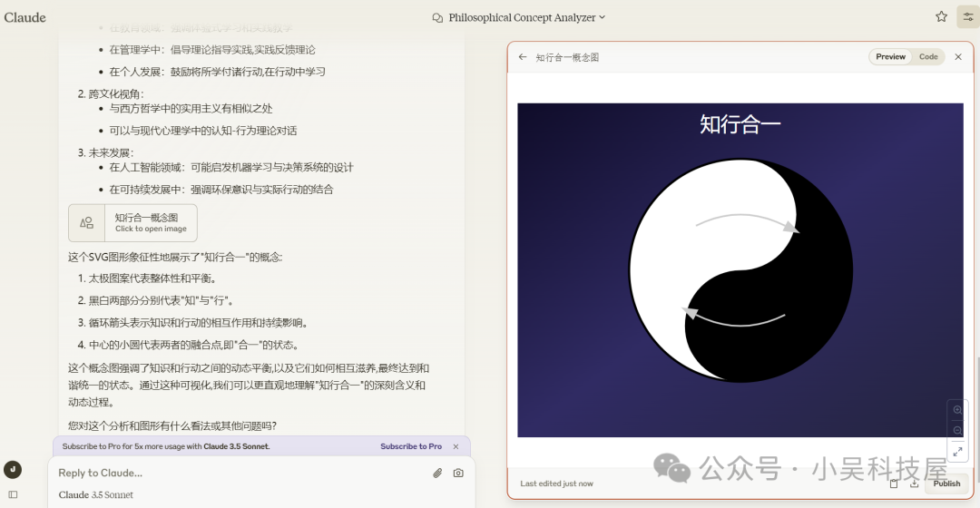The height and width of the screenshot is (508, 980).
Task: Download the artifact file
Action: (914, 484)
